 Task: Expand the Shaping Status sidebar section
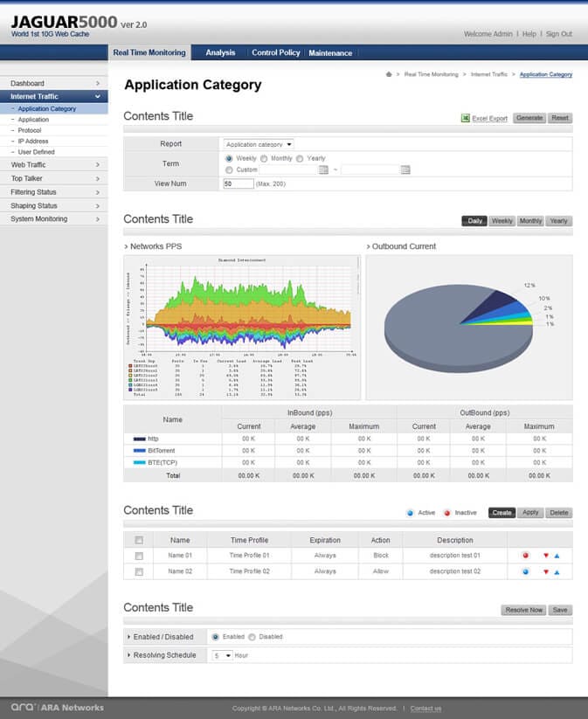[54, 206]
